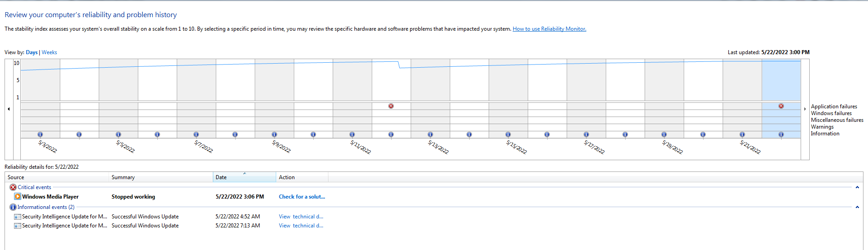Click the 5/21/2022 date label under chart
Screen dimensions: 868x250
click(750, 147)
